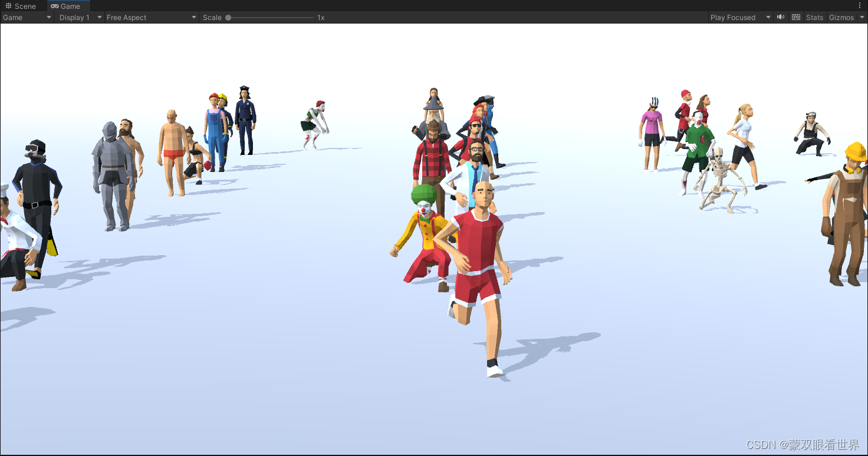The width and height of the screenshot is (868, 456).
Task: Click the Stats label button
Action: click(814, 17)
